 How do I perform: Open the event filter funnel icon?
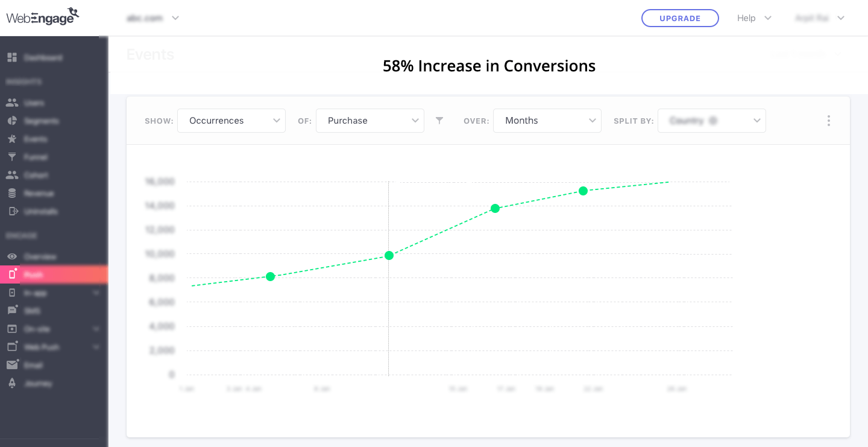pos(439,121)
